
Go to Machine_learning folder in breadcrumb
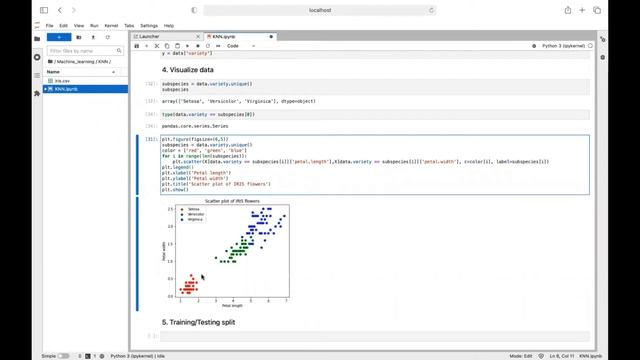[76, 62]
